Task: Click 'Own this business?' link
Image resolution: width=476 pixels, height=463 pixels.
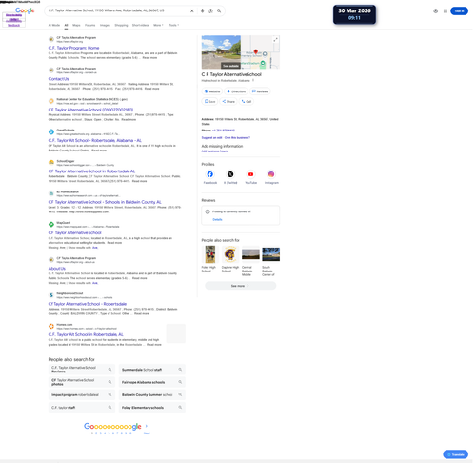Action: (x=237, y=138)
